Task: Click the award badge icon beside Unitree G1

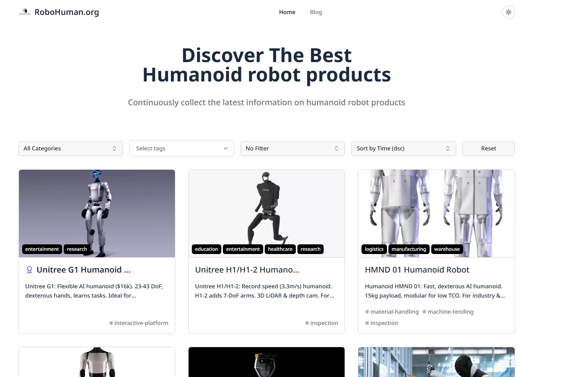Action: (x=29, y=270)
